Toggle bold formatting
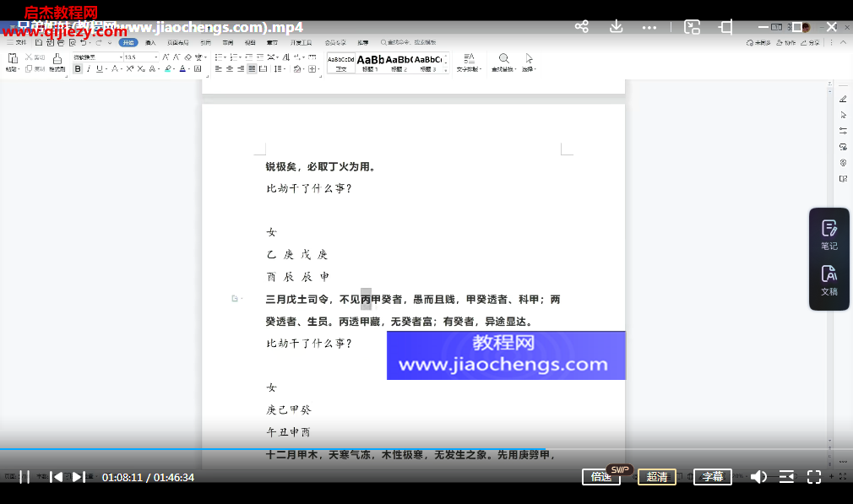Screen dimensions: 853x504 click(x=78, y=69)
